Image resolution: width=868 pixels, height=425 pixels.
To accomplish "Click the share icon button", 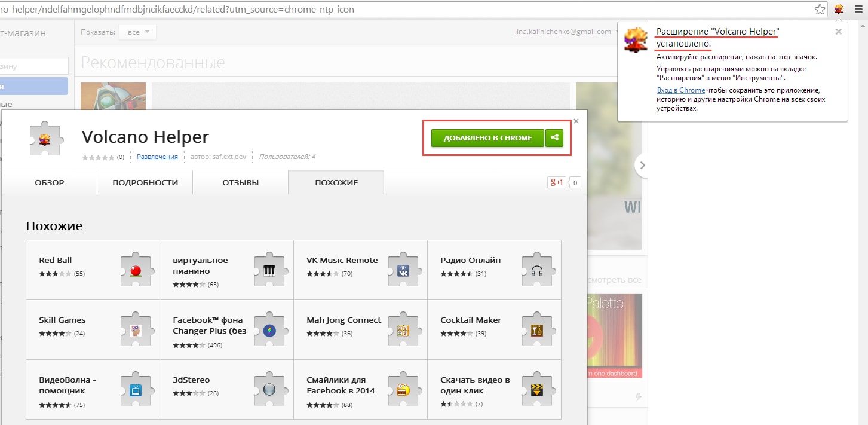I will [554, 138].
